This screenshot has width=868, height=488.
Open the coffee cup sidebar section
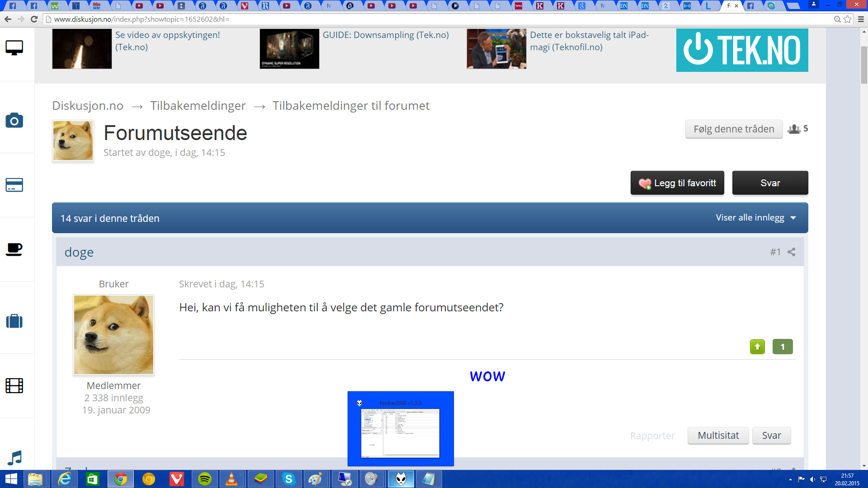pos(14,249)
